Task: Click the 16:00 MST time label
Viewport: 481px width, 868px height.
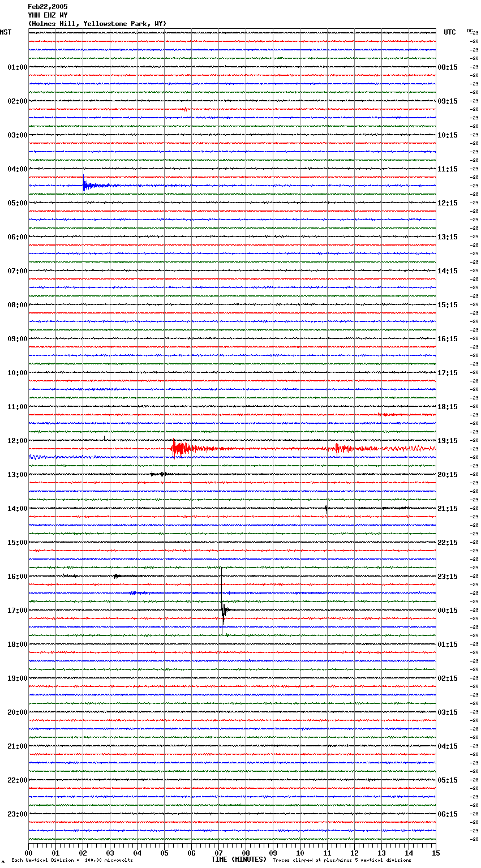Action: tap(18, 577)
